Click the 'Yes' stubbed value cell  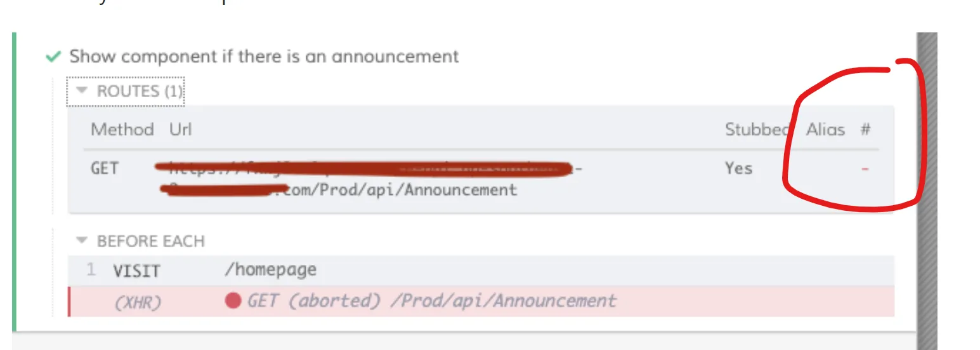pos(738,169)
